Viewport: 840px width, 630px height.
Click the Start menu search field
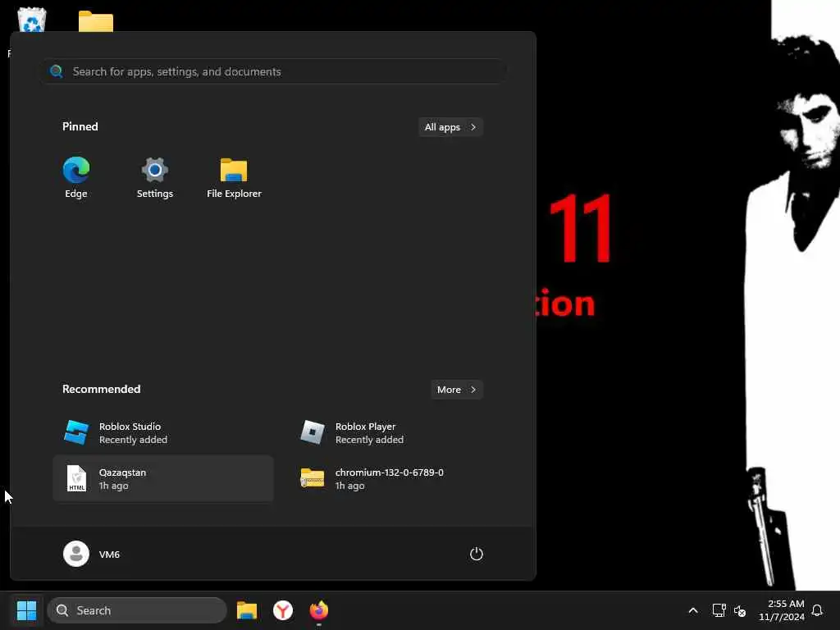(x=274, y=71)
